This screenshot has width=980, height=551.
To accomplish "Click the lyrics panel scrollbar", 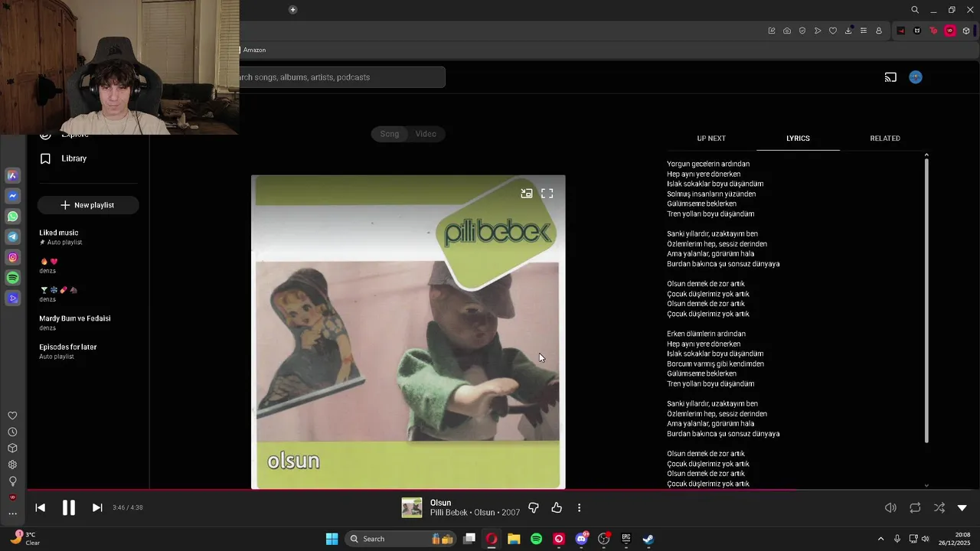I will (926, 300).
